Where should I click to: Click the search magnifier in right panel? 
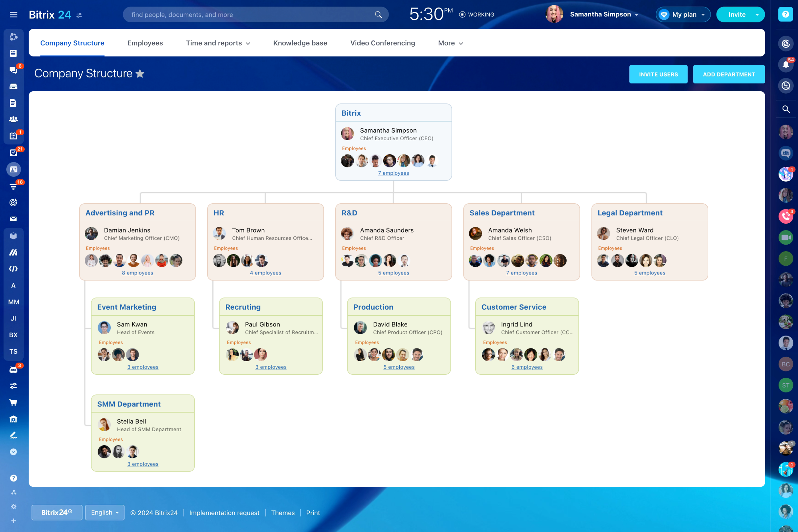pyautogui.click(x=786, y=109)
